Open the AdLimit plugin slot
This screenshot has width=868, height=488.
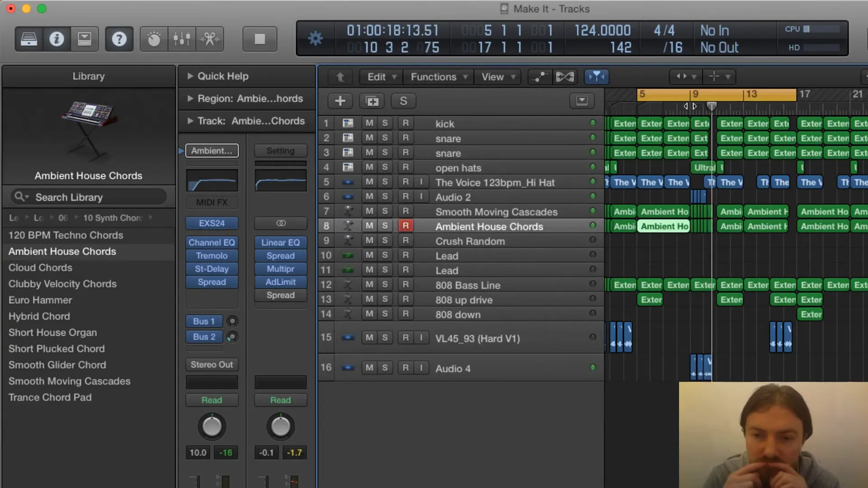click(280, 282)
